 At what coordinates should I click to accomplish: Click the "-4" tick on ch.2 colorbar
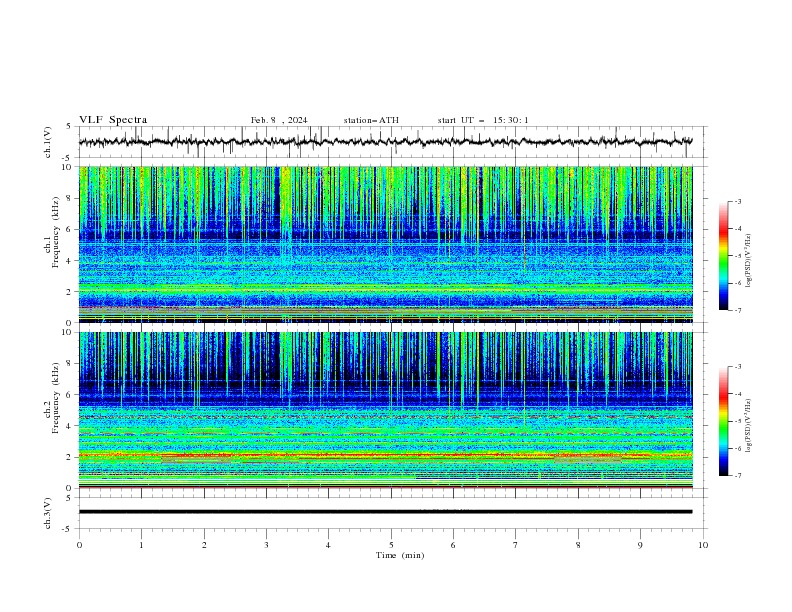coord(737,394)
